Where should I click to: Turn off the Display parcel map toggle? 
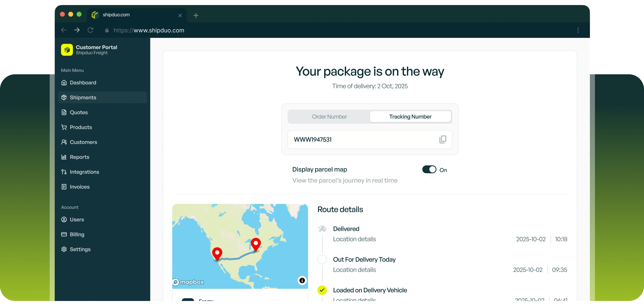429,170
